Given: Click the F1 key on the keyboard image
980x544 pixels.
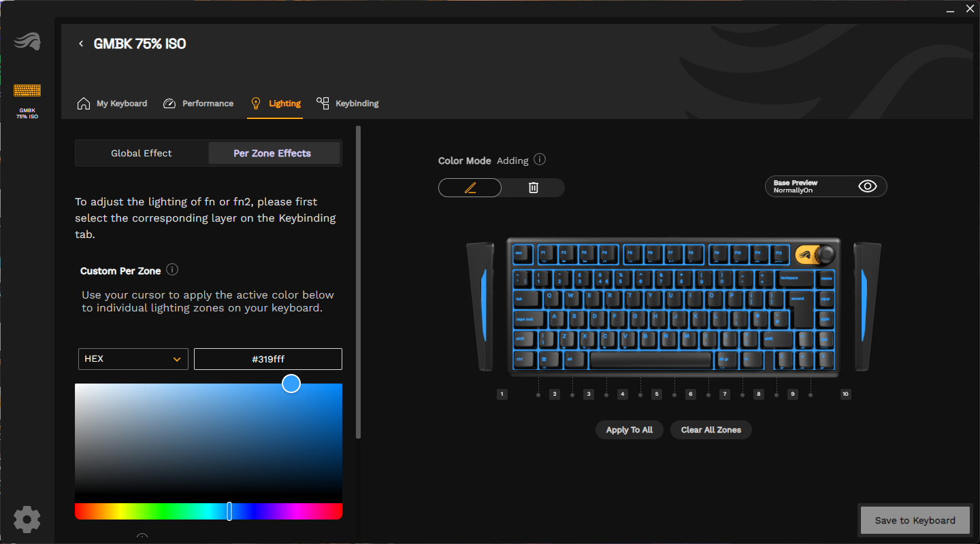Looking at the screenshot, I should coord(548,254).
